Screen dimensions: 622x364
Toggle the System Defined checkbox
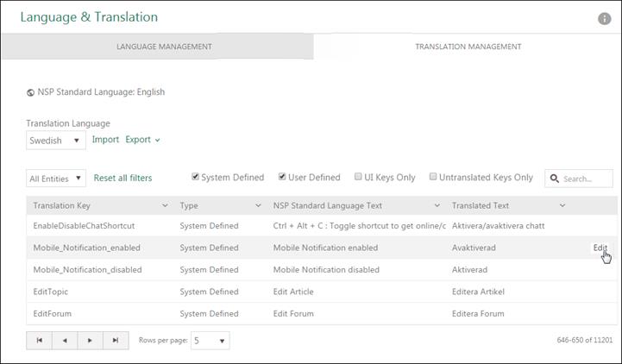coord(196,177)
